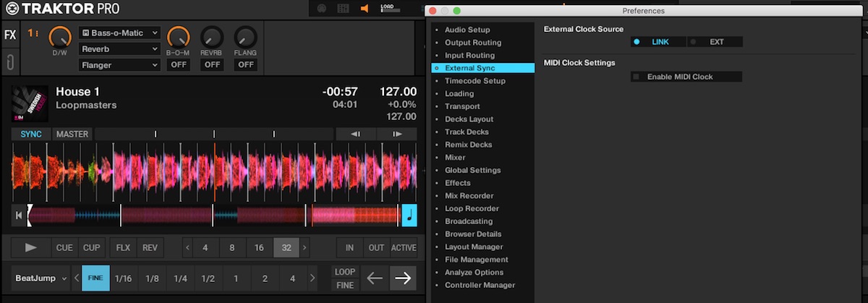868x303 pixels.
Task: Click the LOOP move mode button
Action: pos(345,272)
